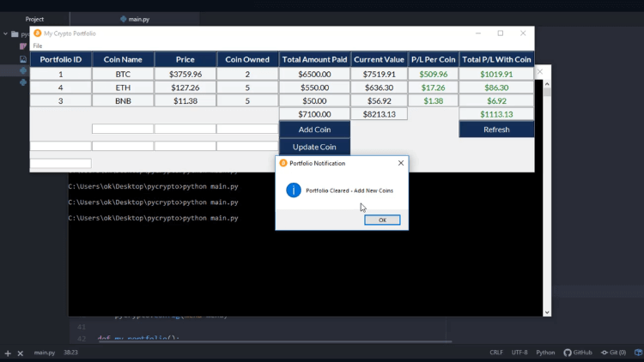Click the project folder icon in tree view
This screenshot has width=644, height=362.
pyautogui.click(x=15, y=34)
